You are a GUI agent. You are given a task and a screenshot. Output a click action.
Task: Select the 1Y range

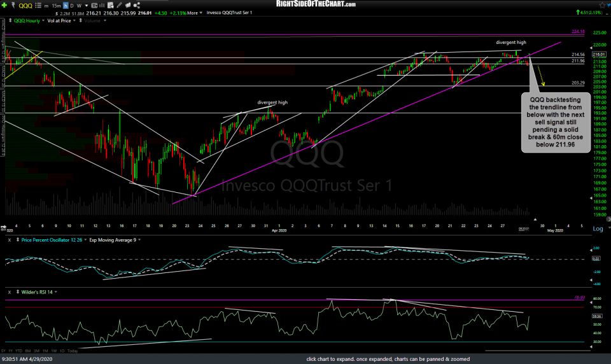pos(11,351)
